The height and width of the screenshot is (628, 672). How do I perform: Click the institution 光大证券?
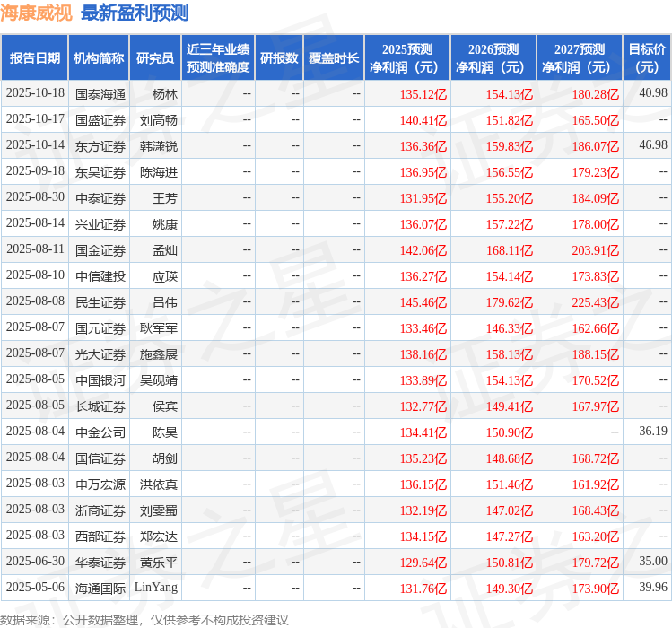(x=100, y=354)
